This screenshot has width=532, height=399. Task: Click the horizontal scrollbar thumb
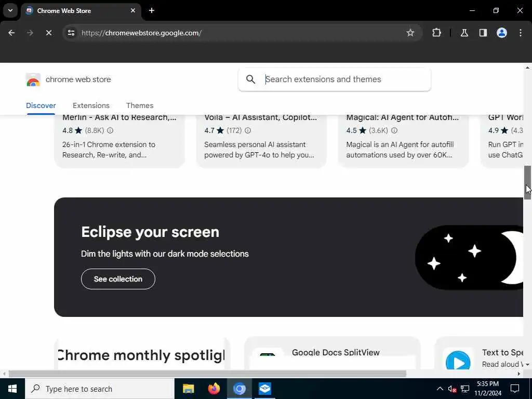click(x=207, y=374)
